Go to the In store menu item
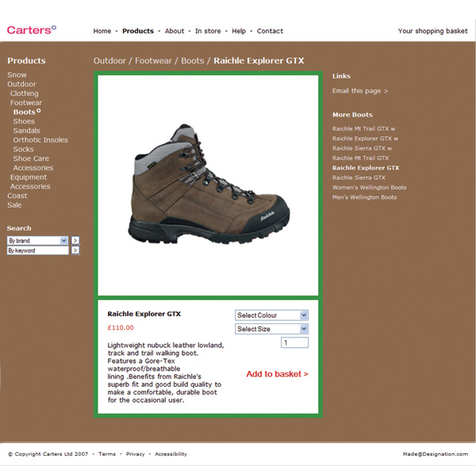Screen dimensions: 476x466 208,31
